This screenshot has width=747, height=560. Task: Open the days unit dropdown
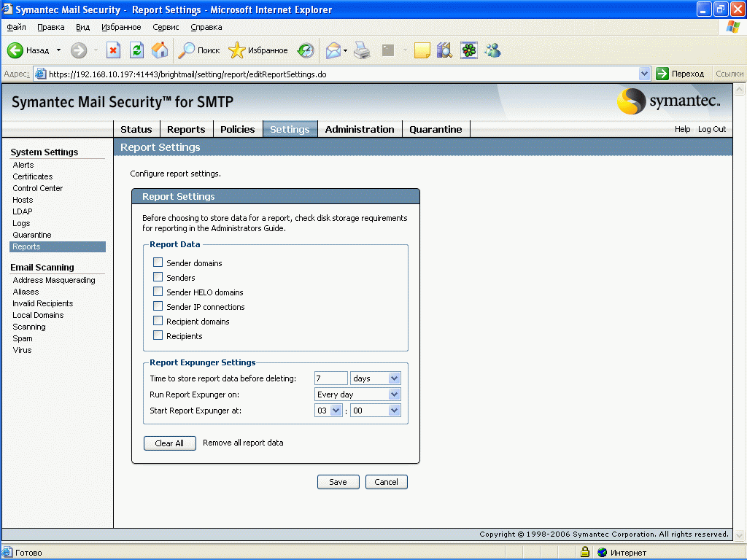376,378
